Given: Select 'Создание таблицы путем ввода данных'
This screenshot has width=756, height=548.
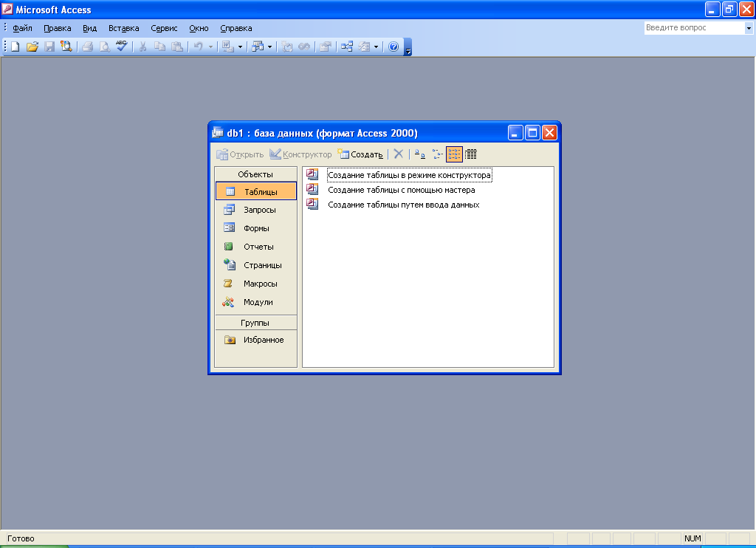Looking at the screenshot, I should point(404,205).
